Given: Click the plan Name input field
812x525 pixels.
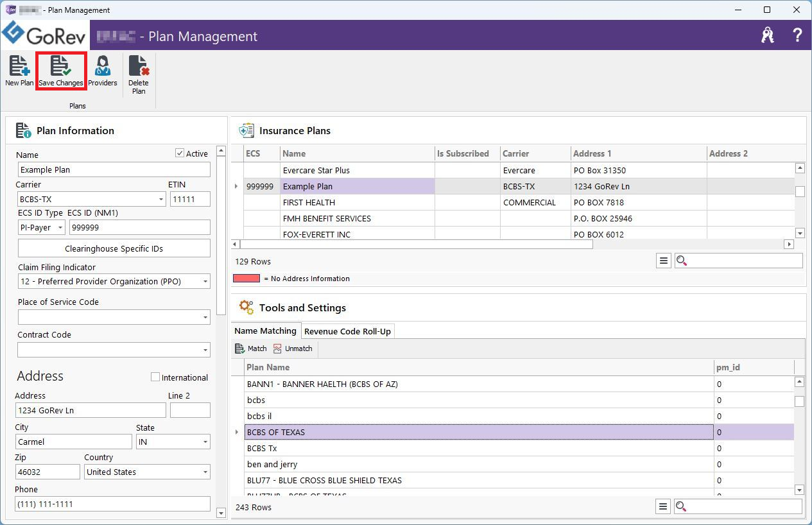Looking at the screenshot, I should (114, 169).
